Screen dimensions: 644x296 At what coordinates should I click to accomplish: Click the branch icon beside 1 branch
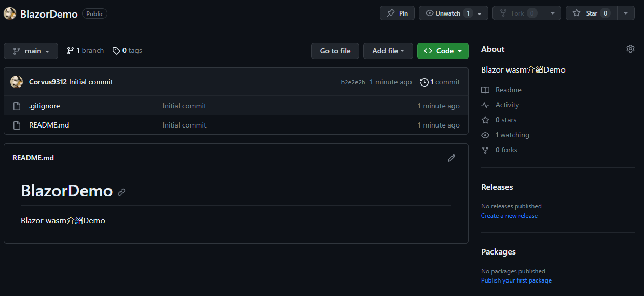point(70,51)
